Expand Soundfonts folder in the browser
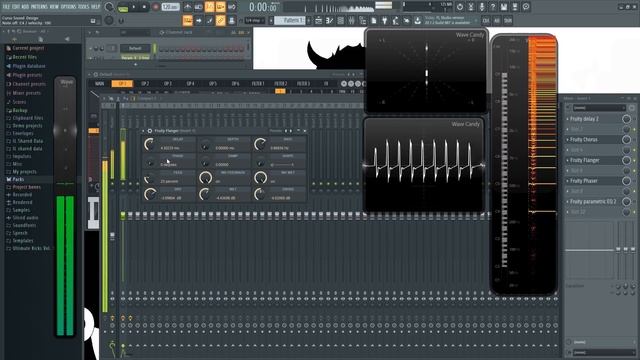Screen dimensions: 640x360 pyautogui.click(x=24, y=225)
